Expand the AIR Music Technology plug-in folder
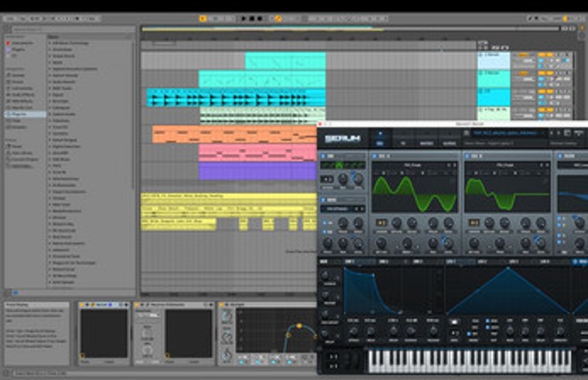Viewport: 588px width, 380px height. pos(49,42)
